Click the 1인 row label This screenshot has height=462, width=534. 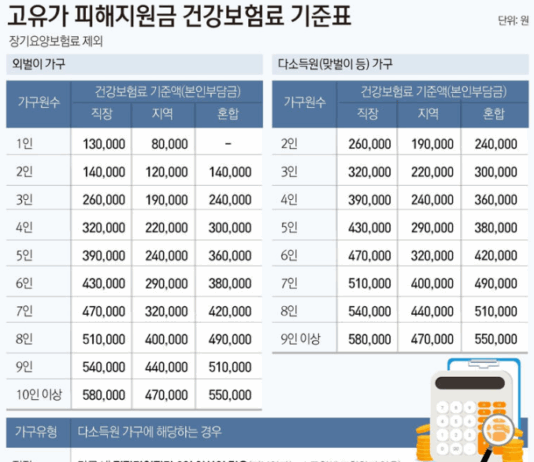(x=25, y=144)
